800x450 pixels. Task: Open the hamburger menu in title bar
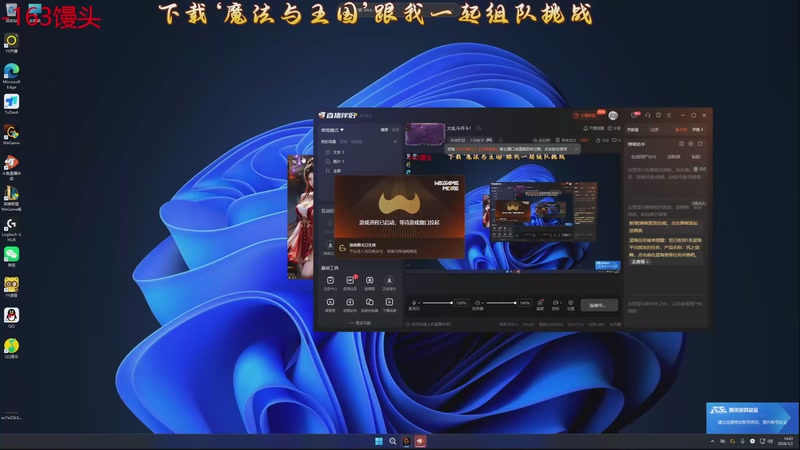pos(669,115)
